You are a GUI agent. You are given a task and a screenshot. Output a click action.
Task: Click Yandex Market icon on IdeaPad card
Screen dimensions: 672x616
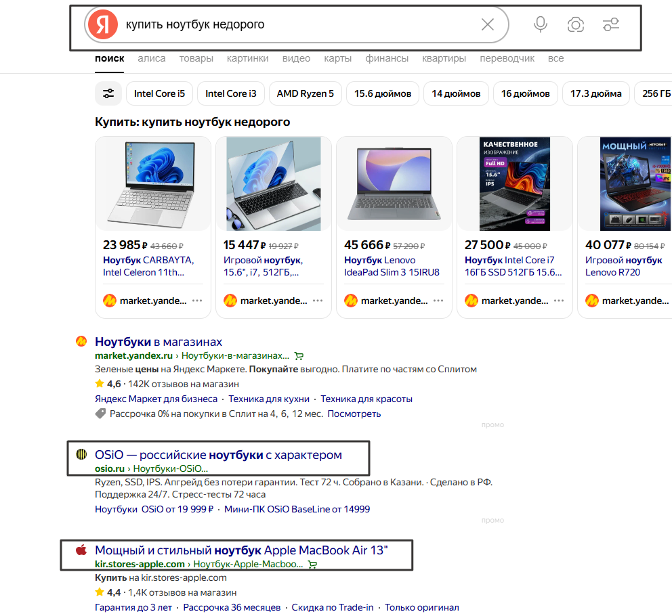tap(351, 301)
